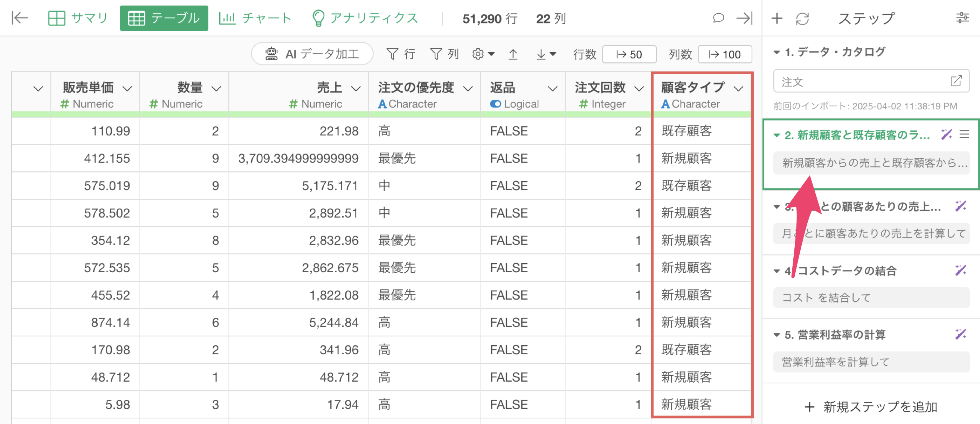Viewport: 980px width, 424px height.
Task: Click the 22 列 column count label
Action: click(551, 19)
